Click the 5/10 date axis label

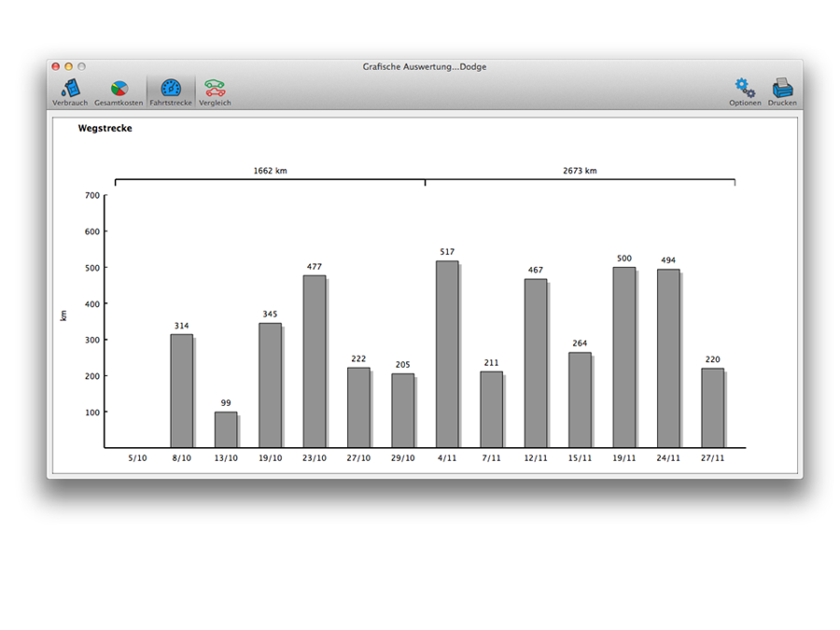tap(137, 458)
